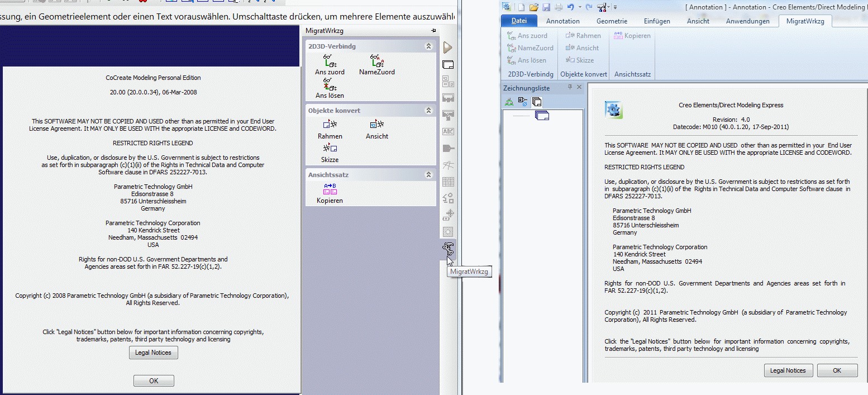Close the Zeichnungsliste panel
The width and height of the screenshot is (868, 395).
click(579, 87)
